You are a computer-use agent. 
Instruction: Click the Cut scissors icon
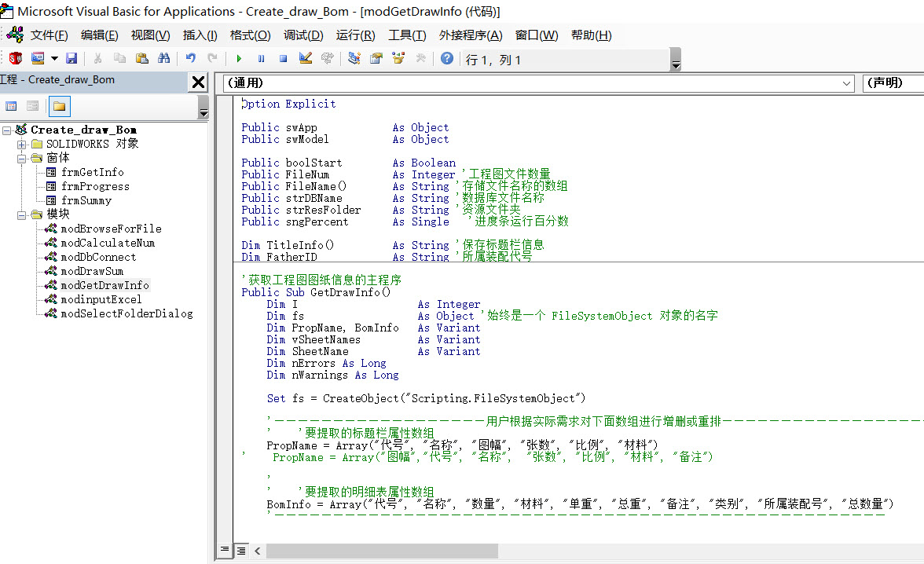[97, 58]
